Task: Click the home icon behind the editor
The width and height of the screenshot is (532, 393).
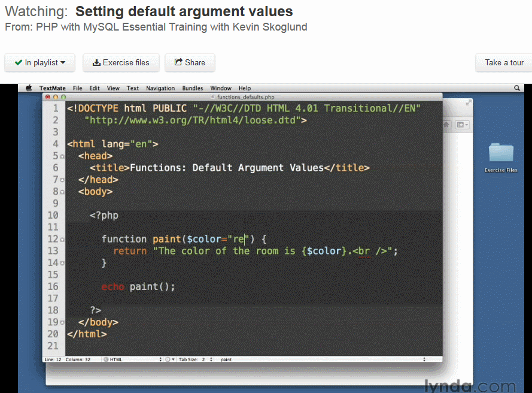Action: 446,125
